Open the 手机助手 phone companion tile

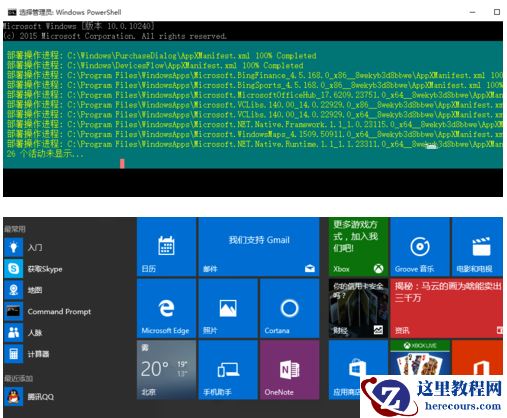coord(228,370)
